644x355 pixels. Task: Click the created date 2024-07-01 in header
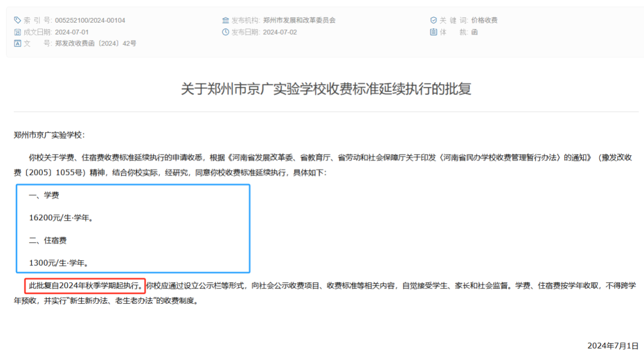tap(72, 32)
